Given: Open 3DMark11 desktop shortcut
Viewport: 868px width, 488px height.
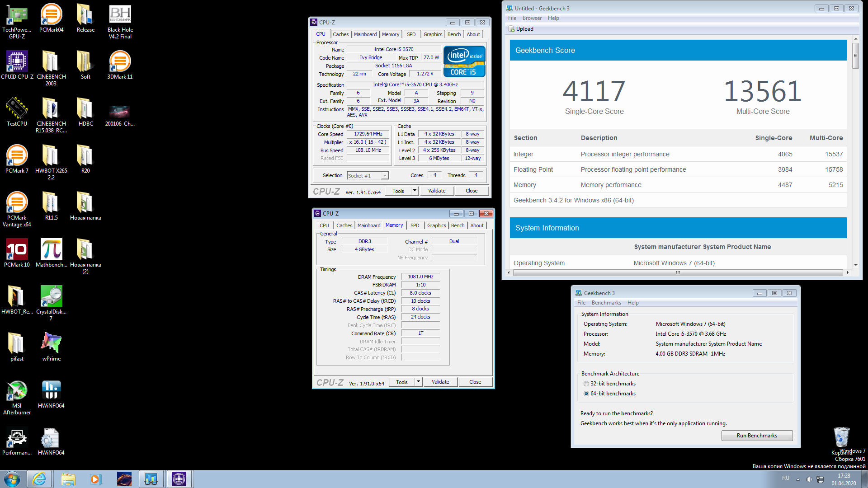Looking at the screenshot, I should click(120, 65).
